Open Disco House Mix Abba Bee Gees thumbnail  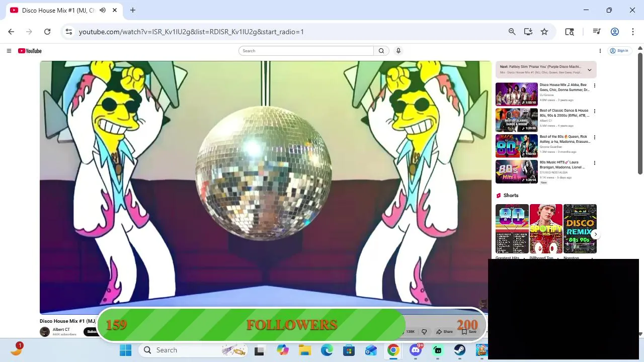516,94
